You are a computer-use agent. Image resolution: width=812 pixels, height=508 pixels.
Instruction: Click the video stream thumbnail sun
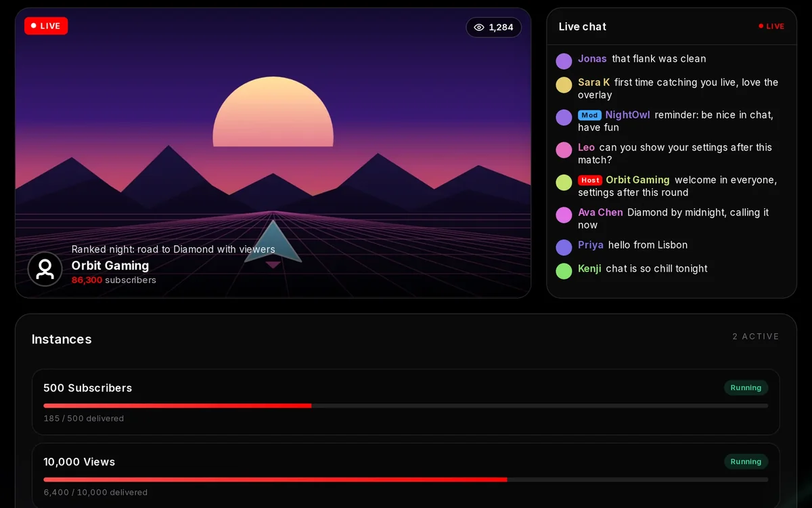pos(273,112)
